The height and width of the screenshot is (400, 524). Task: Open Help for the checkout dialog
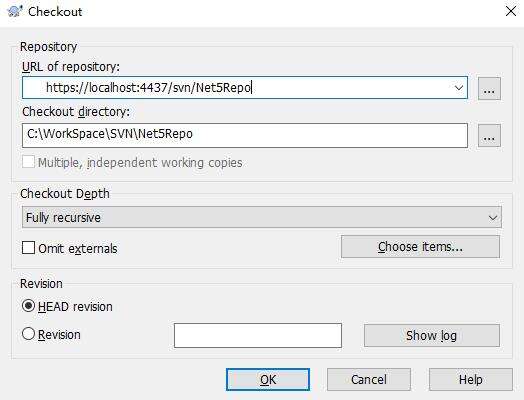[x=471, y=380]
